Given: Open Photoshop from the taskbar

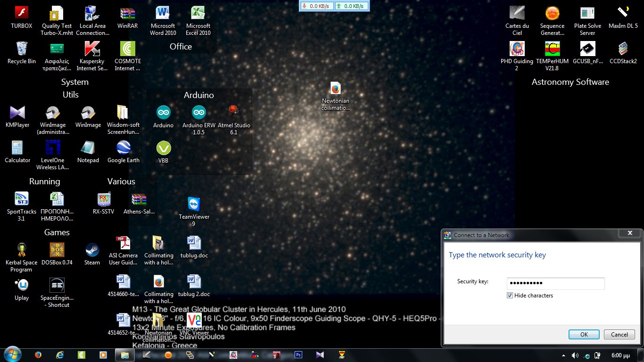Looking at the screenshot, I should 298,355.
